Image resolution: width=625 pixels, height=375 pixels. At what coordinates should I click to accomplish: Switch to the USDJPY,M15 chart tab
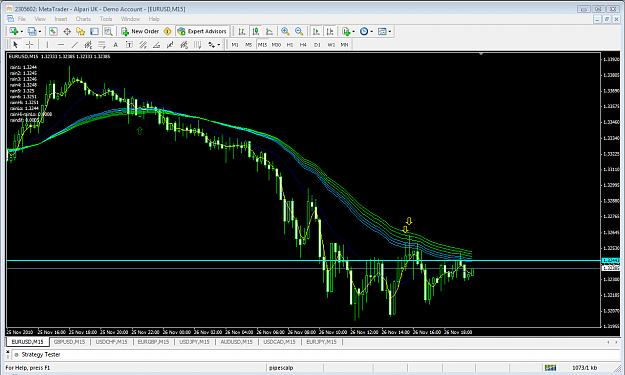tap(194, 342)
